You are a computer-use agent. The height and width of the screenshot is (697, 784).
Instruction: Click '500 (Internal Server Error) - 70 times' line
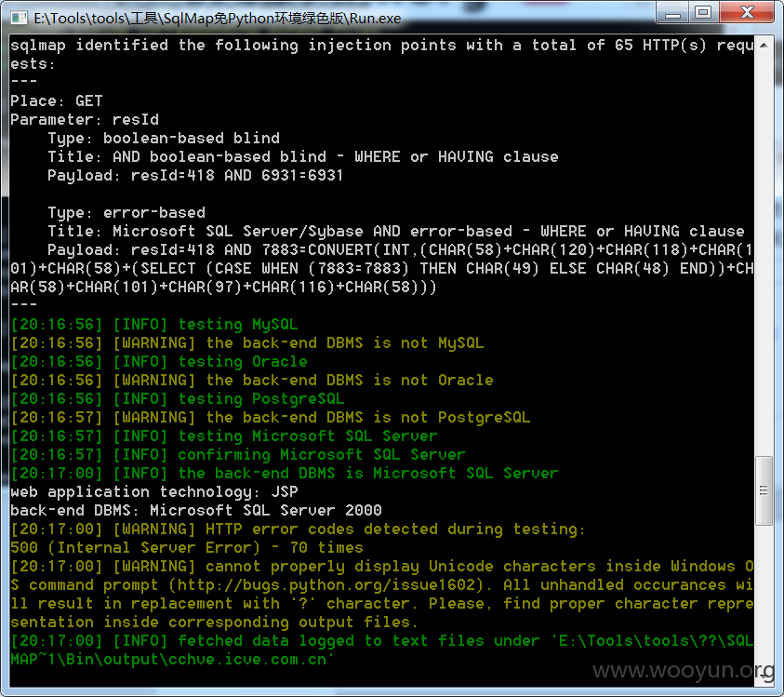pyautogui.click(x=187, y=547)
